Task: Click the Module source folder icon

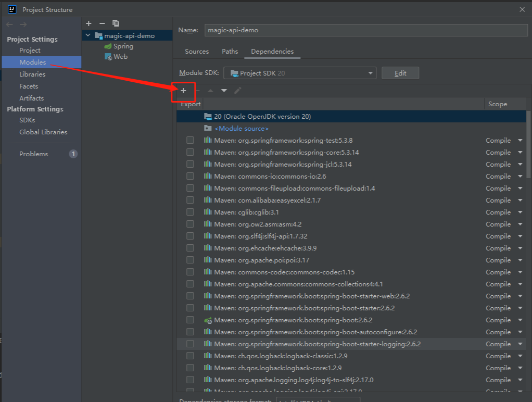Action: coord(208,128)
